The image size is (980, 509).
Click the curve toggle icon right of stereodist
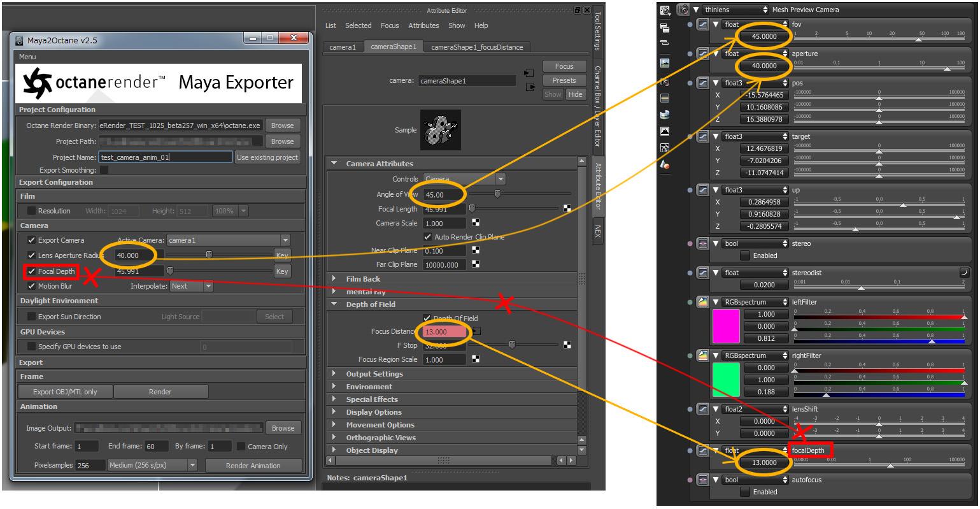point(964,272)
